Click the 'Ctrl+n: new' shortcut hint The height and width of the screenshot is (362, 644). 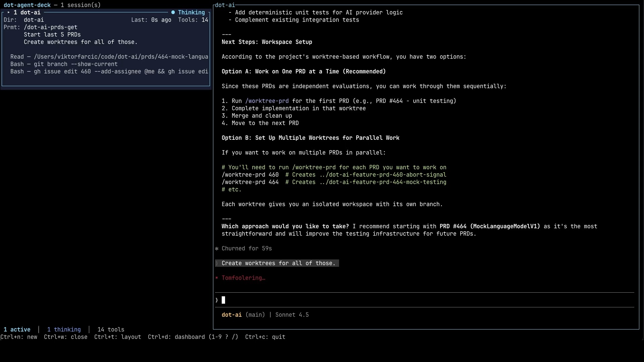coord(19,337)
